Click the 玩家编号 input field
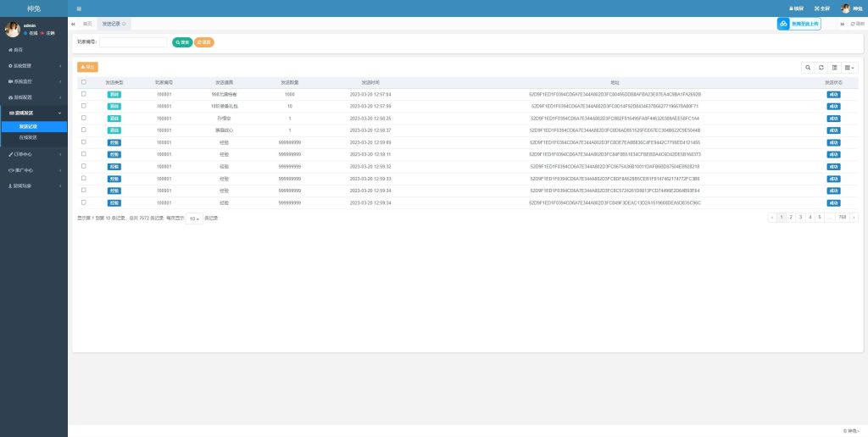Image resolution: width=868 pixels, height=437 pixels. 133,41
